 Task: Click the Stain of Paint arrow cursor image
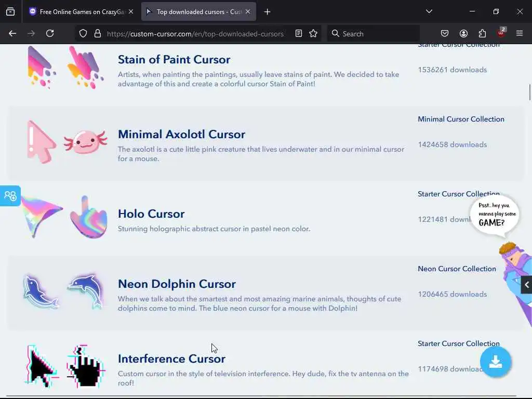(x=42, y=67)
